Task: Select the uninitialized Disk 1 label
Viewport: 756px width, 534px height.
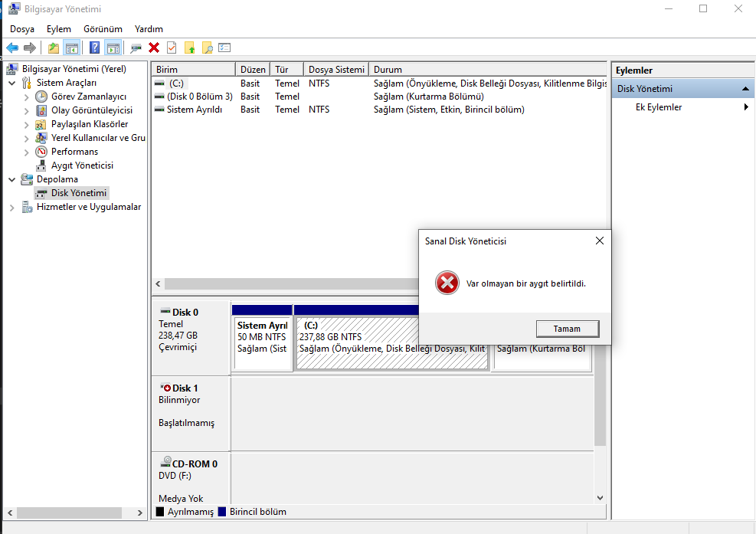Action: coord(191,414)
